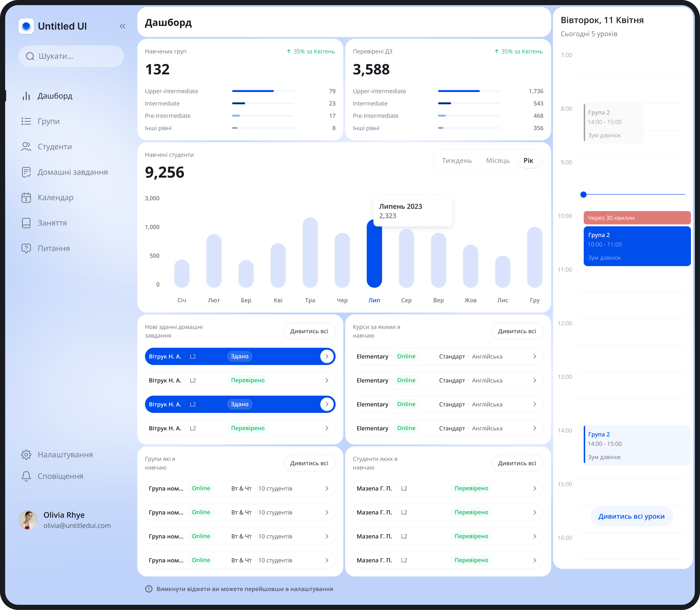Click Дивитись всі next to Групи які я навчаю
The height and width of the screenshot is (610, 700).
pos(309,463)
